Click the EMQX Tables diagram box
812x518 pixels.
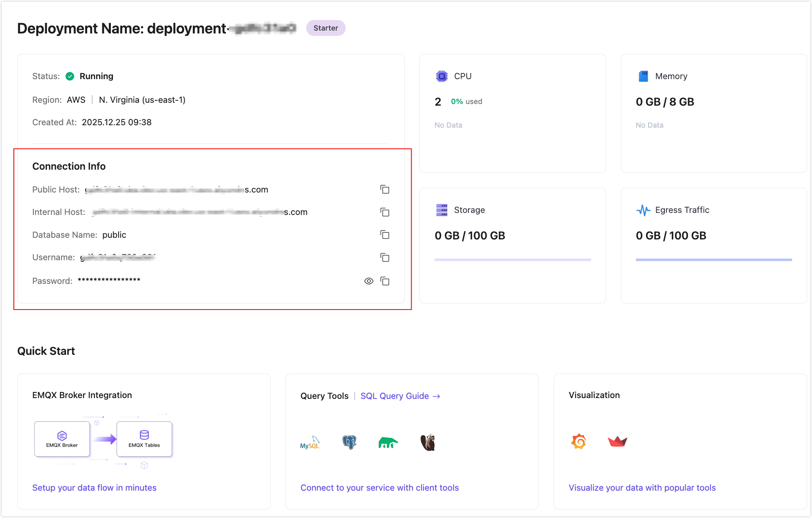click(x=144, y=439)
